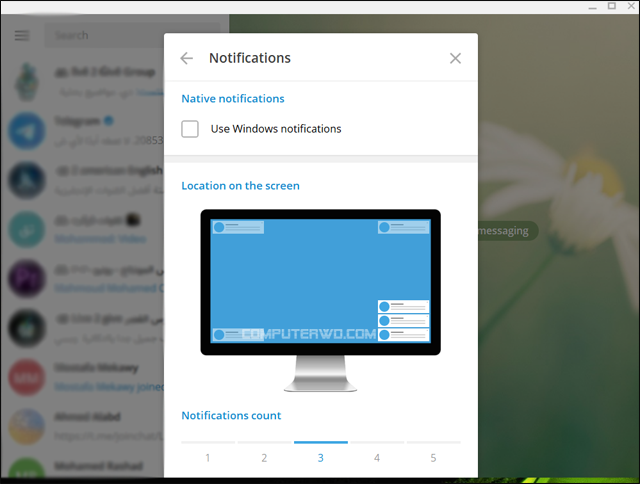Select top-right corner notification location on monitor
640x484 pixels.
click(x=403, y=227)
